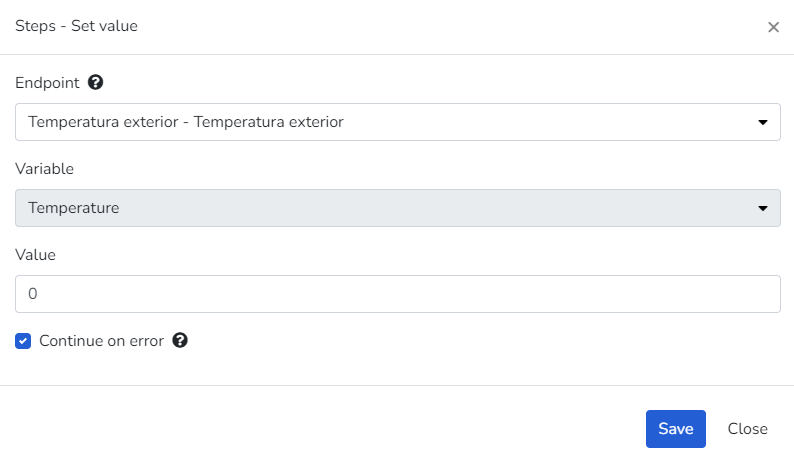Click the help icon next to Endpoint
The image size is (794, 462).
(x=96, y=82)
